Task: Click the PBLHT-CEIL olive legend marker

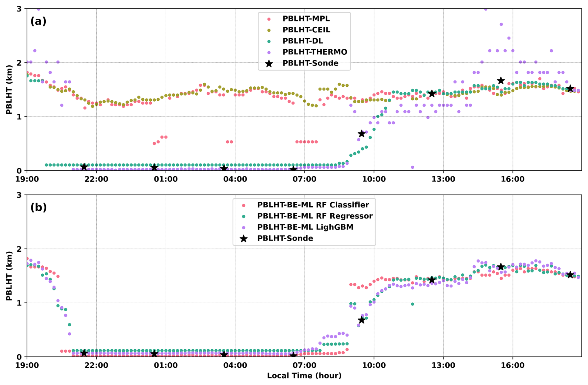Action: pos(269,30)
